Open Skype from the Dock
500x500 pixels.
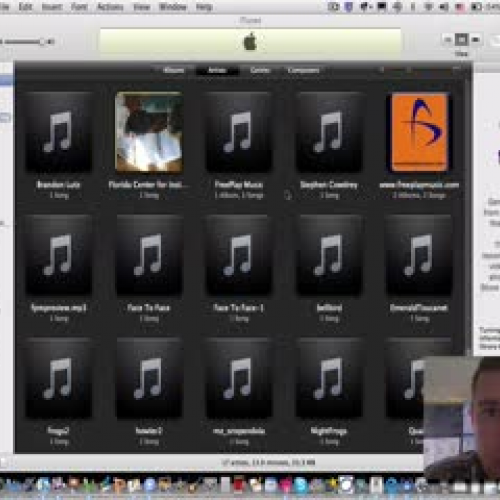(300, 485)
